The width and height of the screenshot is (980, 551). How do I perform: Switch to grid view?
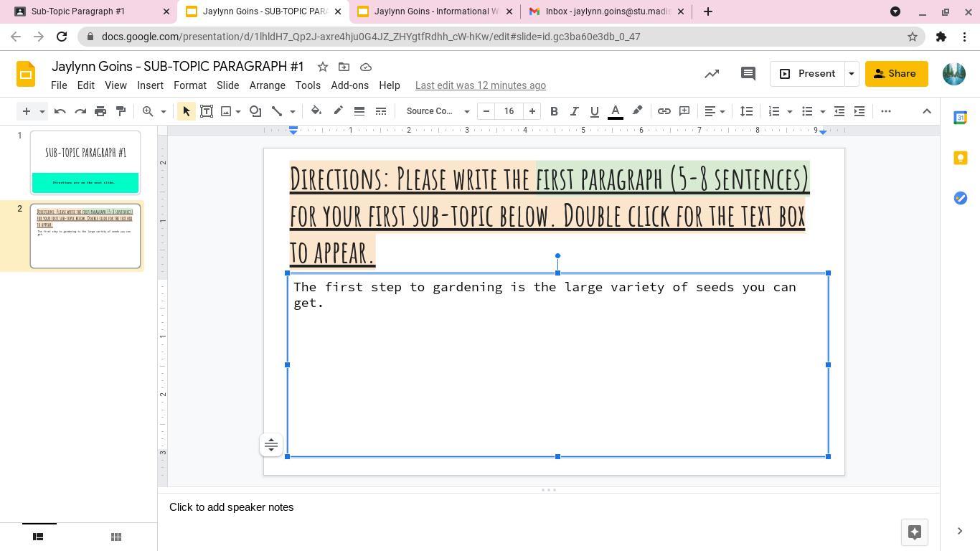click(116, 537)
